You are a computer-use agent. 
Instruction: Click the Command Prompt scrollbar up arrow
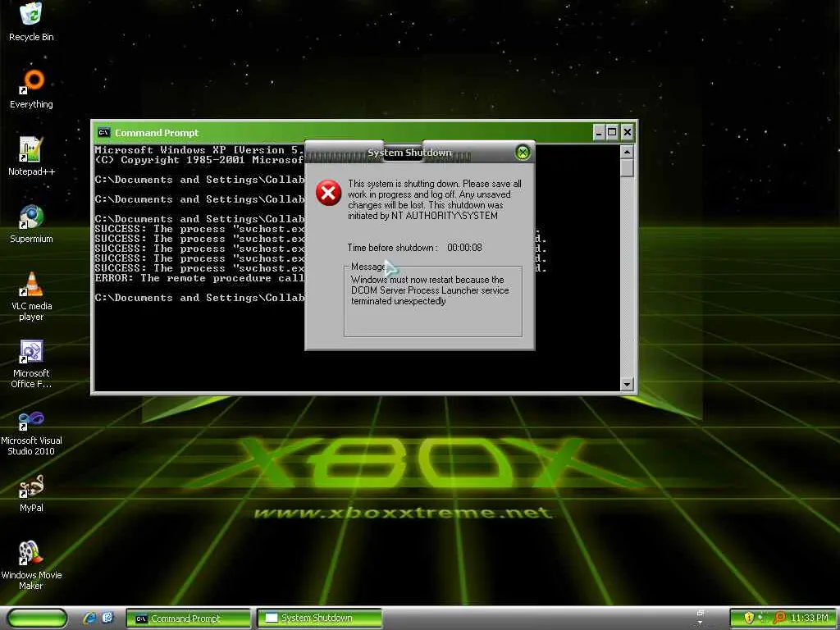pyautogui.click(x=627, y=152)
